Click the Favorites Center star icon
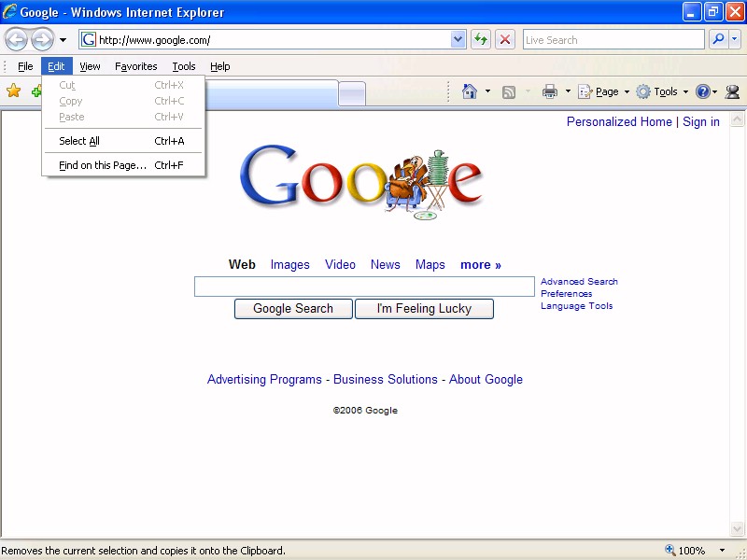This screenshot has height=560, width=747. point(14,91)
